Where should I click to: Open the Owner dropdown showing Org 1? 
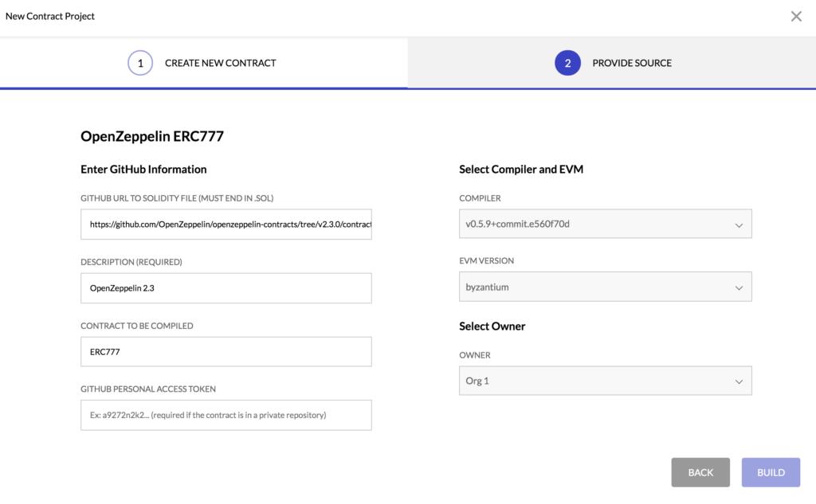(x=606, y=381)
